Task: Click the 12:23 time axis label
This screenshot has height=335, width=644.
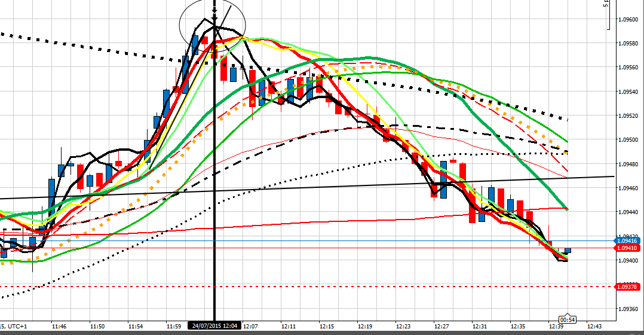Action: click(x=403, y=327)
